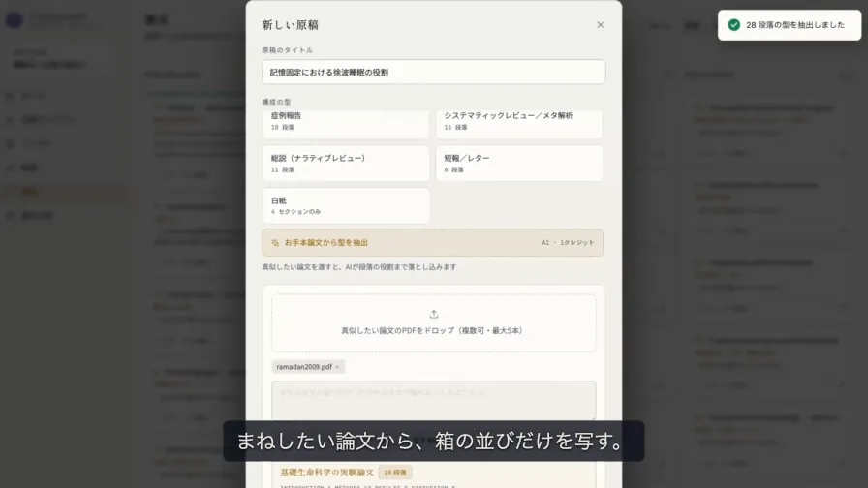868x488 pixels.
Task: Select the 症例報告 template card
Action: click(346, 123)
